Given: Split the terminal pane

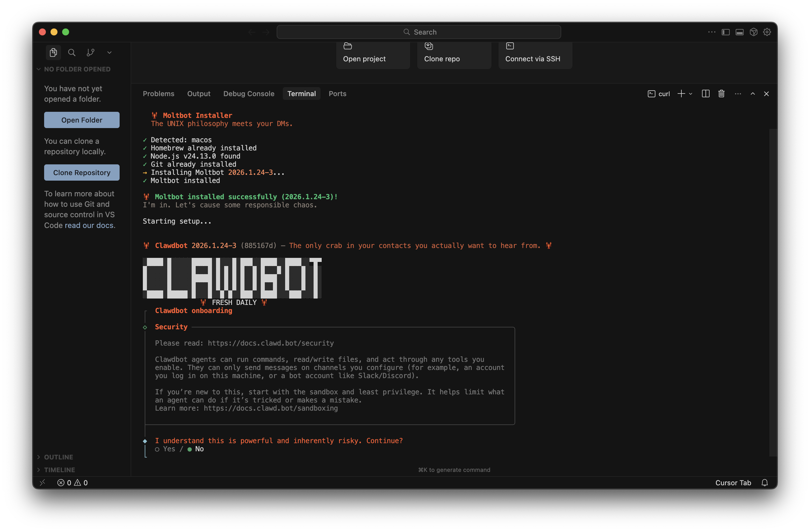Looking at the screenshot, I should click(705, 94).
